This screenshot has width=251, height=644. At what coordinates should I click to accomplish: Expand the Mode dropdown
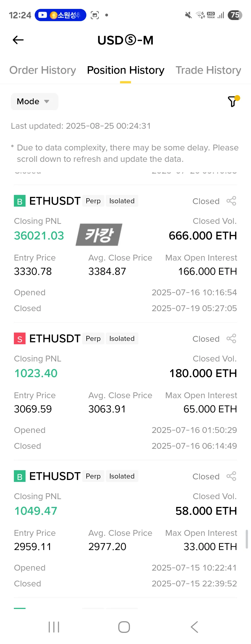point(34,101)
